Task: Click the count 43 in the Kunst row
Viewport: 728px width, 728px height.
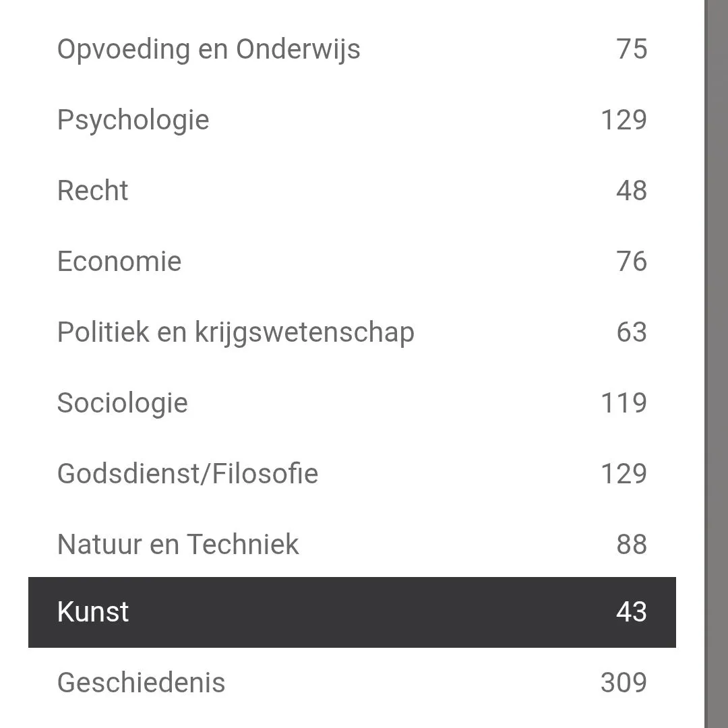Action: [x=632, y=612]
